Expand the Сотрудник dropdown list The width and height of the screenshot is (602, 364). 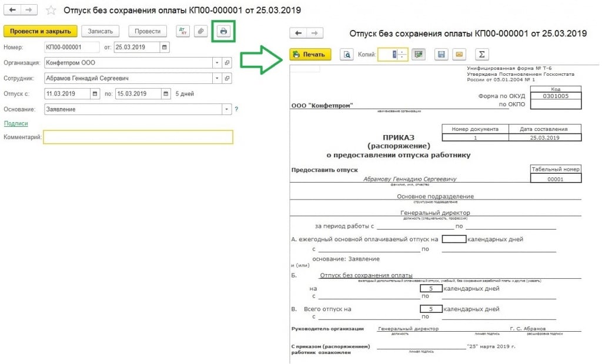click(x=217, y=78)
